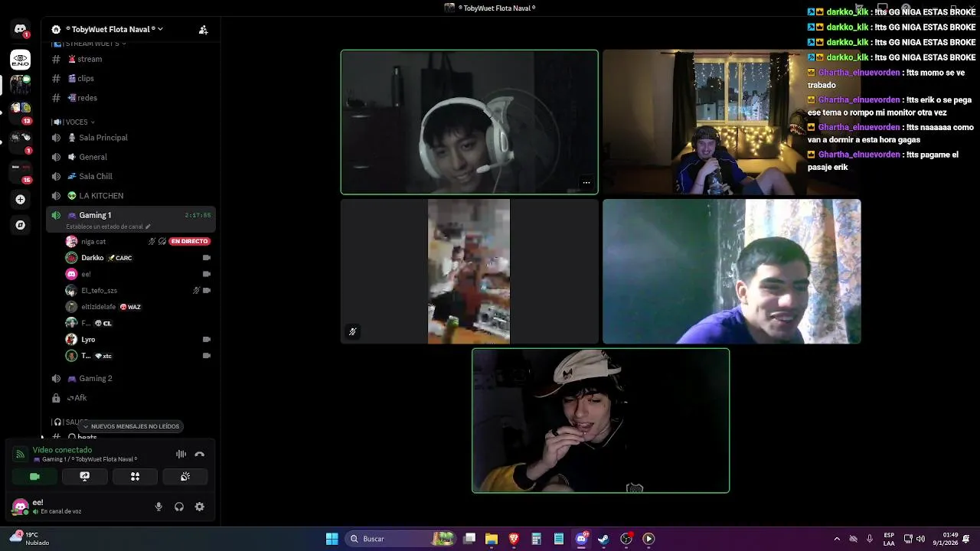Screen dimensions: 980x551
Task: Click eltizidelafe user in voice list
Action: click(98, 307)
